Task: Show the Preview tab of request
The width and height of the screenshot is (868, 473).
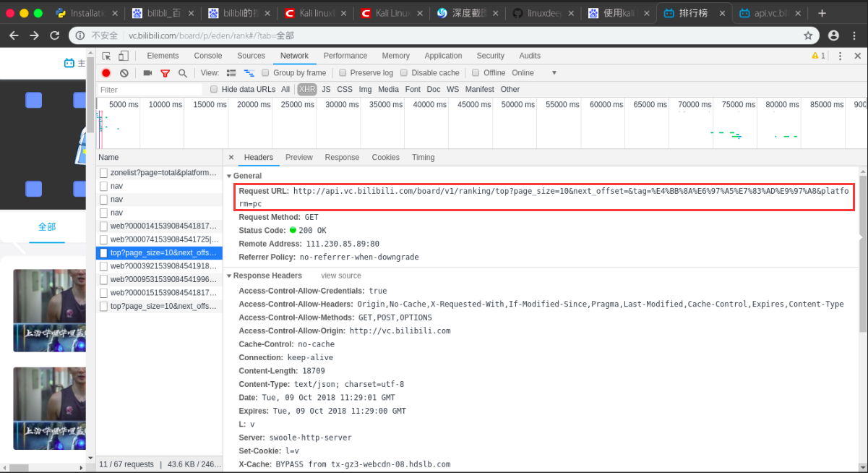Action: point(299,157)
